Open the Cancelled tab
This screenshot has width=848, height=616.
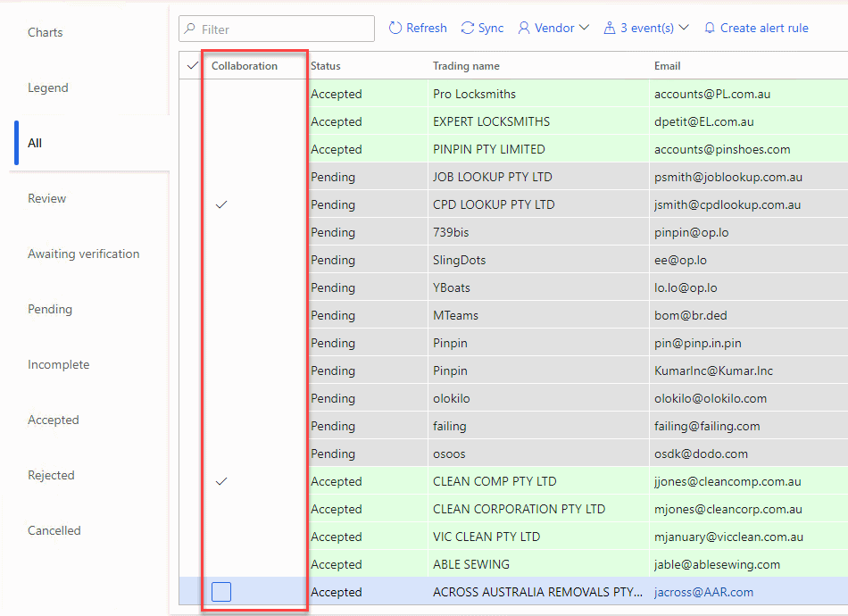54,530
